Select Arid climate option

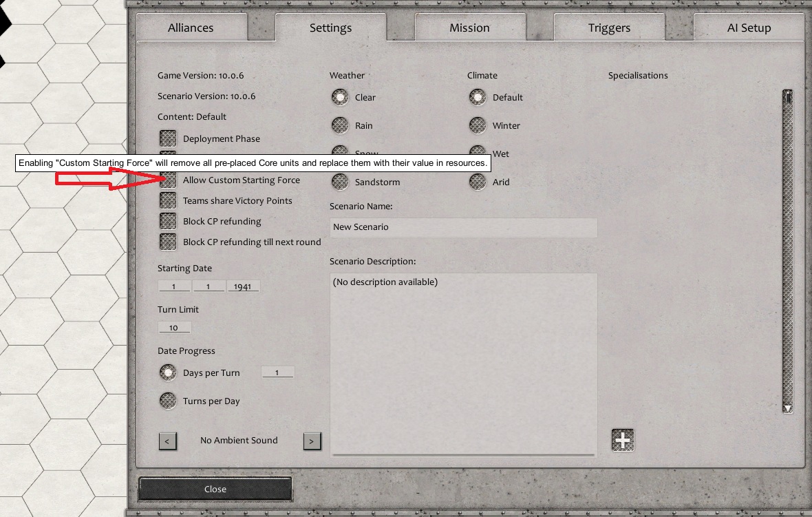(478, 182)
